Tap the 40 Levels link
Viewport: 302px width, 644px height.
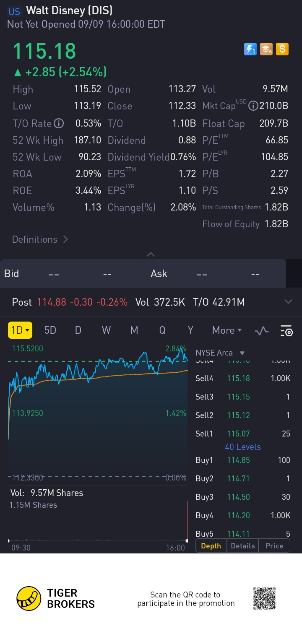click(243, 447)
